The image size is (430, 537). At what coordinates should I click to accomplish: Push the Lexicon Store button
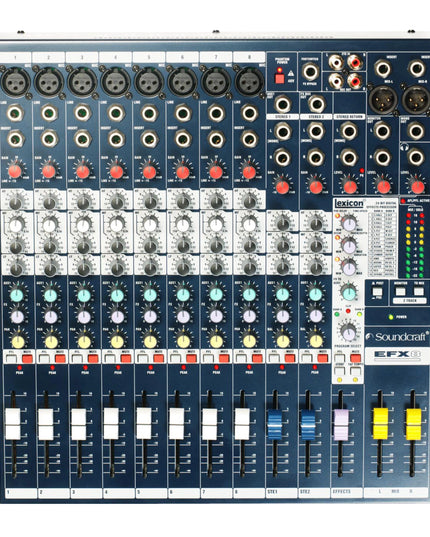coord(340,371)
